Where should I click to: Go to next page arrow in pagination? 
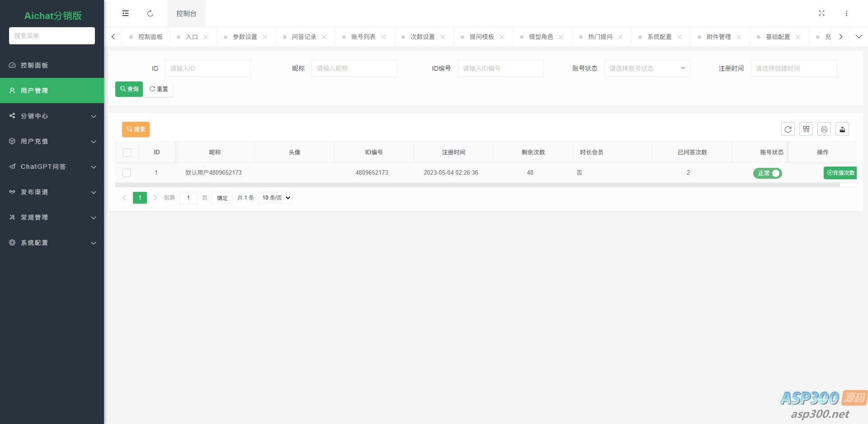(155, 198)
